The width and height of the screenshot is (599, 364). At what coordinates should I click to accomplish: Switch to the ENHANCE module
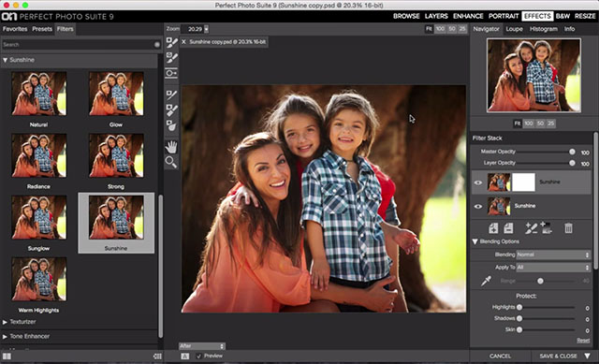[x=468, y=16]
